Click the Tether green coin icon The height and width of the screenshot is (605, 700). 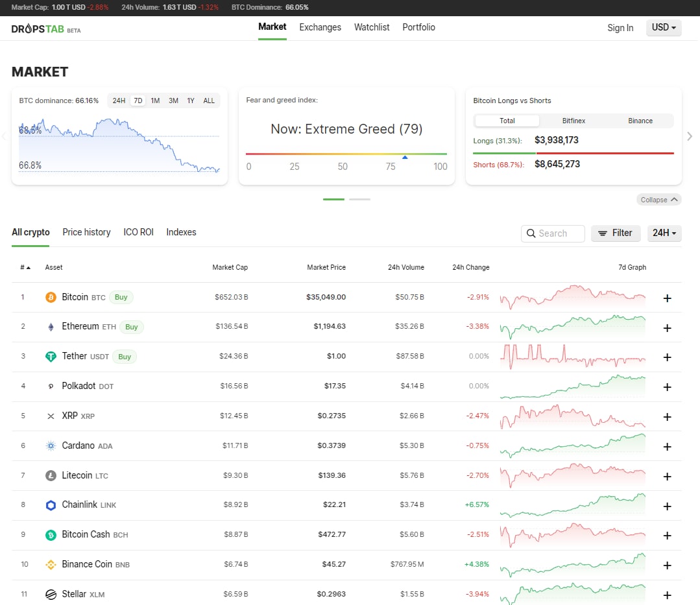(x=51, y=357)
